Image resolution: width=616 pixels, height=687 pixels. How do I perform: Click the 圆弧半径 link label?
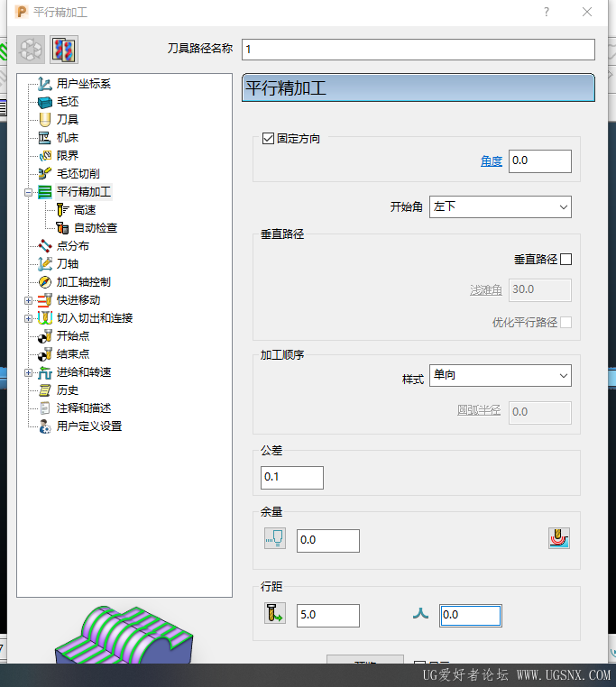[479, 410]
